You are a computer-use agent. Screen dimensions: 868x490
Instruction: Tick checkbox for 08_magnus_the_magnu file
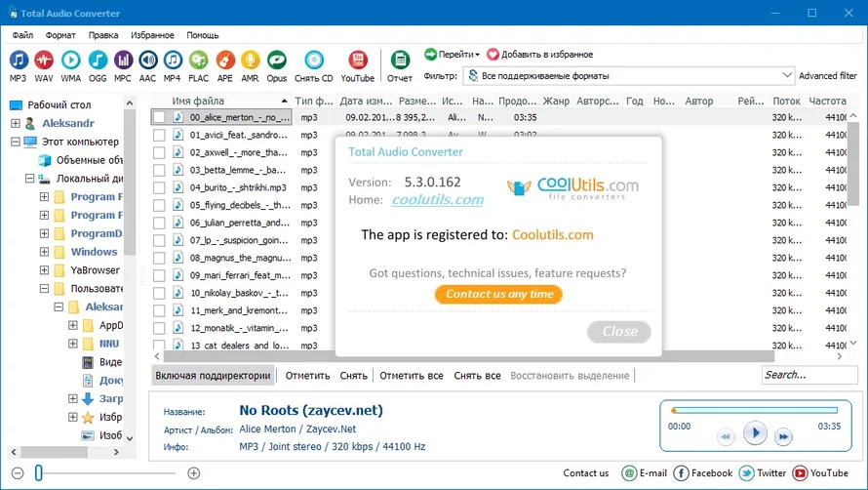click(x=159, y=258)
